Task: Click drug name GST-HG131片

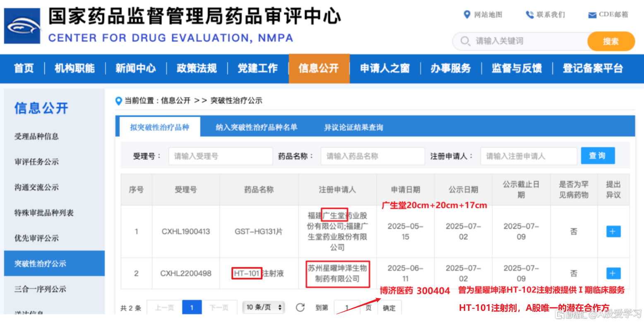Action: coord(259,231)
